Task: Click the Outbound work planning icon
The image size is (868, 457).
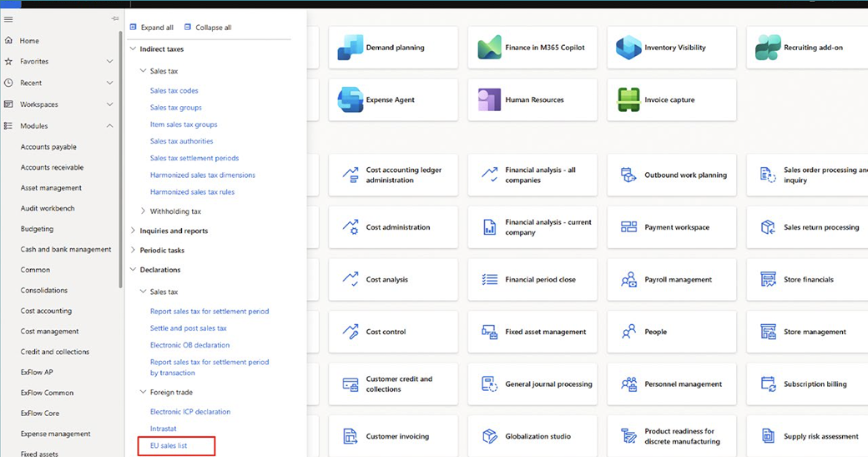Action: click(x=628, y=175)
